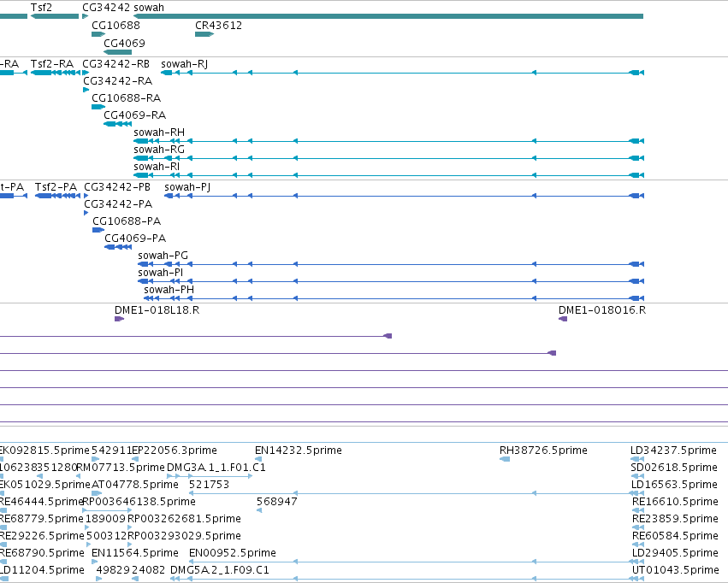Open the sowah-PH protein label
This screenshot has height=583, width=728.
[x=169, y=290]
